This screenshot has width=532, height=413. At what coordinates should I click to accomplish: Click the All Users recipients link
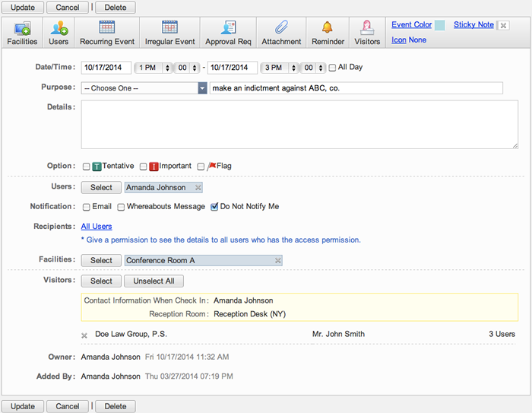(x=97, y=226)
